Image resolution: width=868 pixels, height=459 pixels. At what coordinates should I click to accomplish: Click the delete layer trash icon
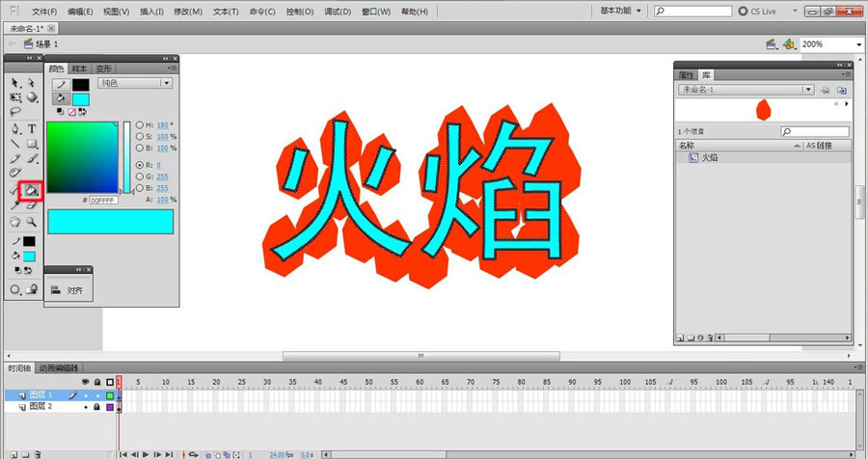pyautogui.click(x=38, y=454)
